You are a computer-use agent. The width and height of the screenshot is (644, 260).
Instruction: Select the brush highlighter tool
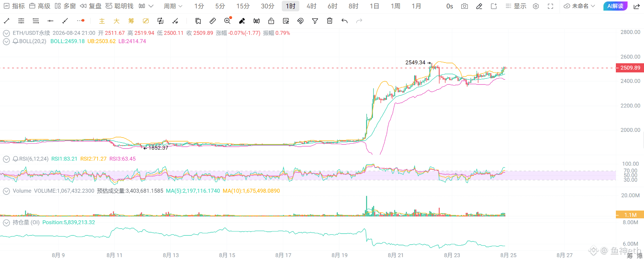pos(242,21)
